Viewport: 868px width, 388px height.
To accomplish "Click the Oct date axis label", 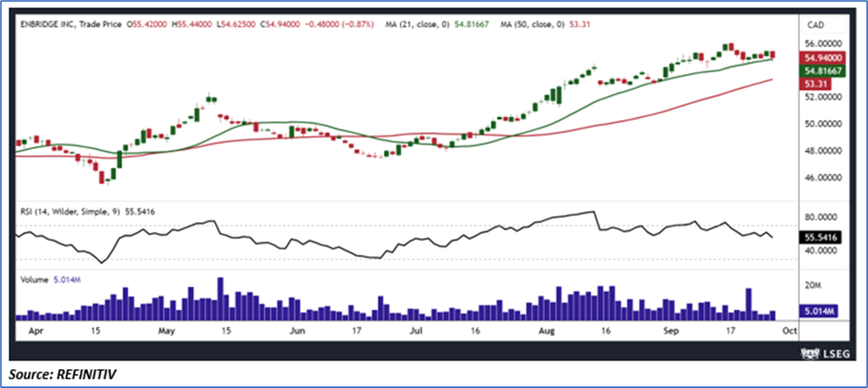I will tap(790, 331).
